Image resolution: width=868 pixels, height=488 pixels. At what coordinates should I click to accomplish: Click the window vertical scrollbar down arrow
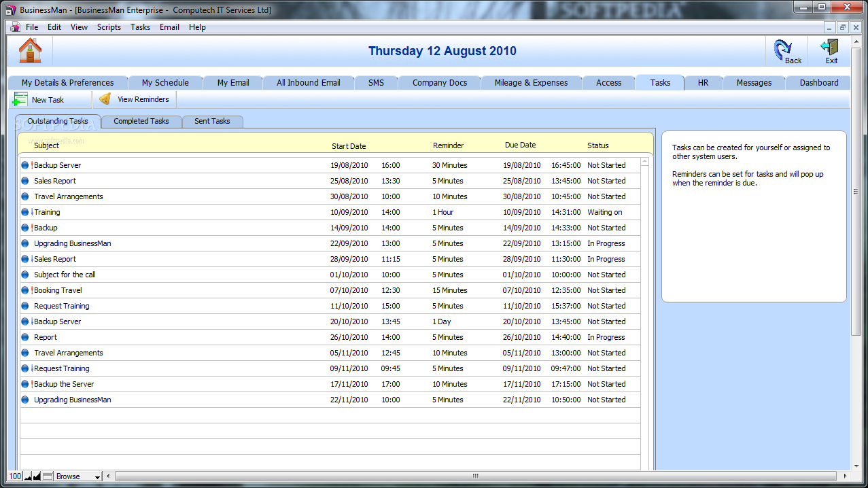[x=856, y=466]
